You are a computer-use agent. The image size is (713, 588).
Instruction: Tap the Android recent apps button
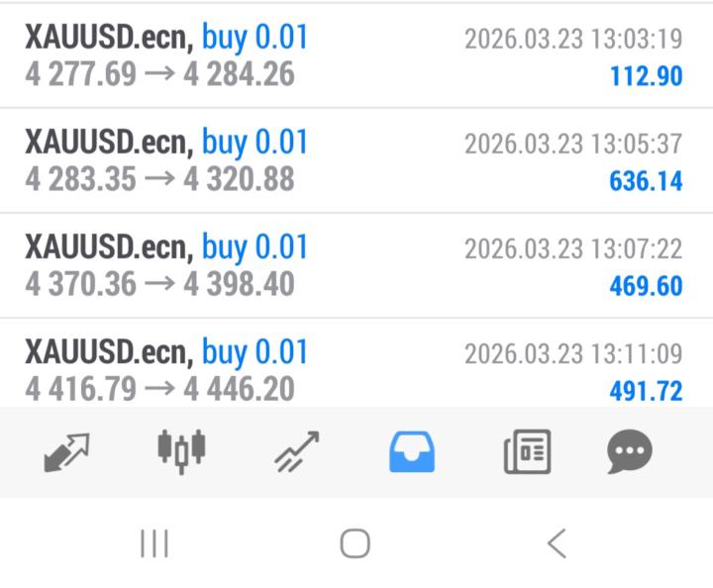coord(154,543)
